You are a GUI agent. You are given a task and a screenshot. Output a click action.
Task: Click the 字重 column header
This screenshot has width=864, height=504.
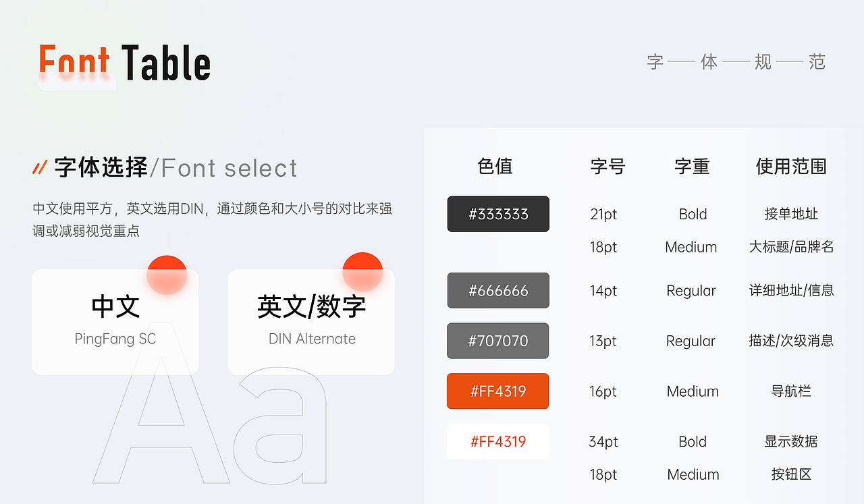pos(692,166)
